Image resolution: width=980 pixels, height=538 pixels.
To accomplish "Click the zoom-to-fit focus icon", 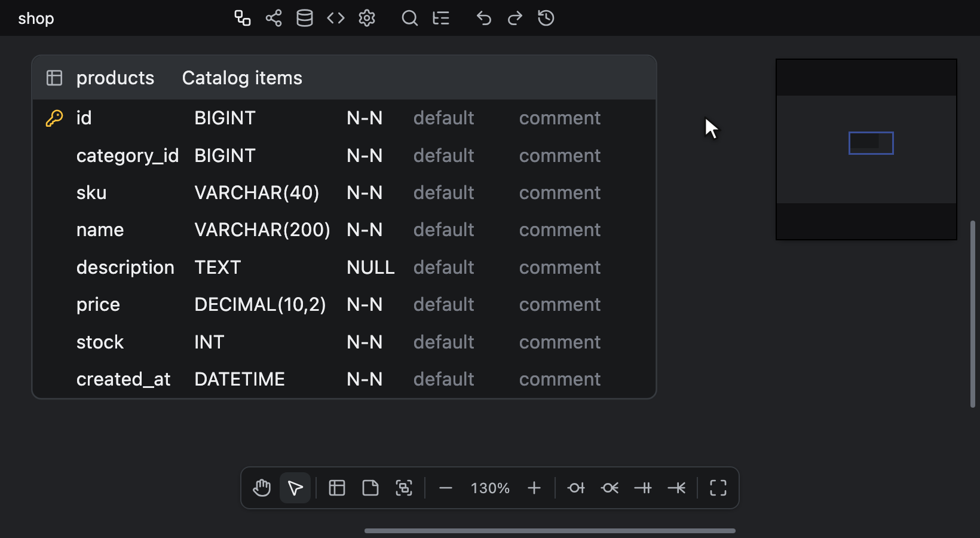I will [404, 488].
